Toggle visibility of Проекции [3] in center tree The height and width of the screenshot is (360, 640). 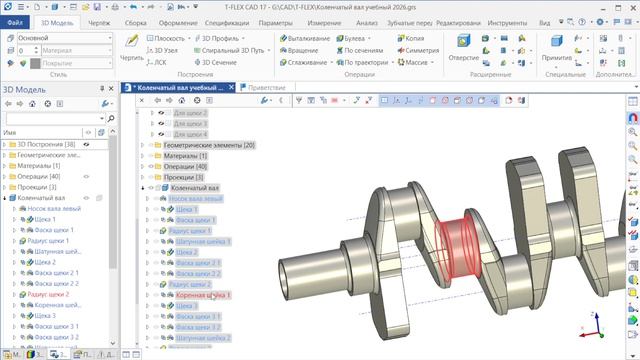click(x=151, y=177)
